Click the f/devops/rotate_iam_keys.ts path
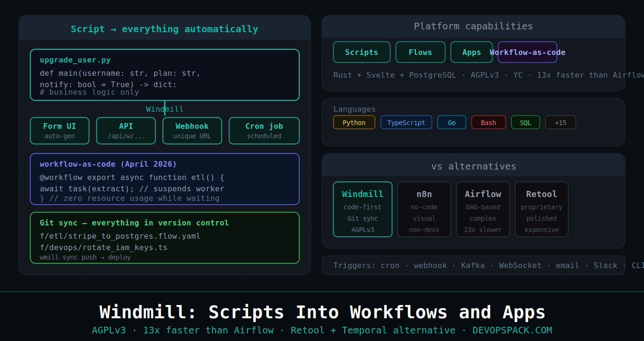Image resolution: width=644 pixels, height=341 pixels. (x=104, y=248)
